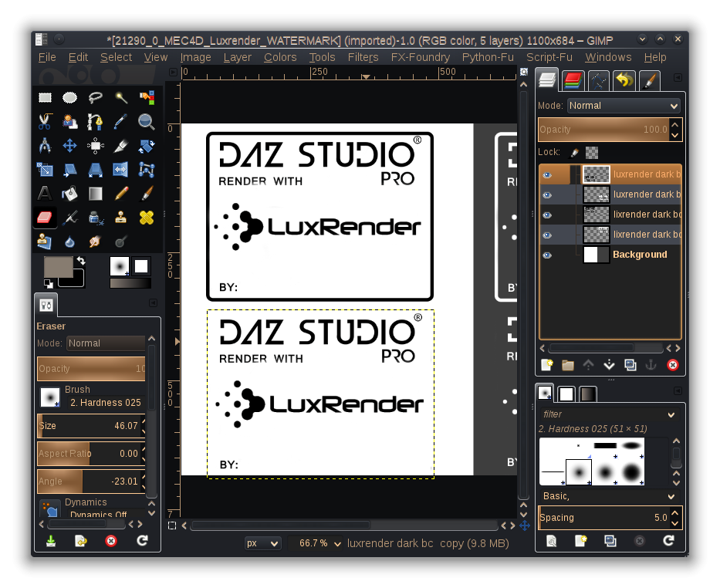Image resolution: width=720 pixels, height=588 pixels.
Task: Open the Layers dock tab configuration menu
Action: pos(678,78)
